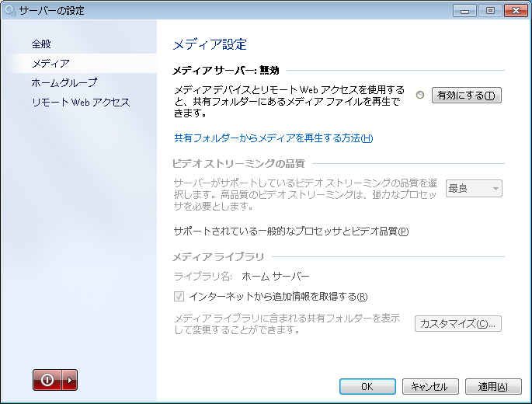The width and height of the screenshot is (532, 404).
Task: Click the メディア設定 heading
Action: (210, 45)
